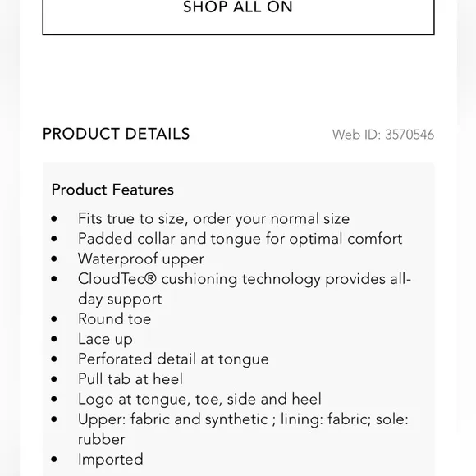Select the PRODUCT DETAILS heading
The width and height of the screenshot is (476, 476).
point(117,134)
